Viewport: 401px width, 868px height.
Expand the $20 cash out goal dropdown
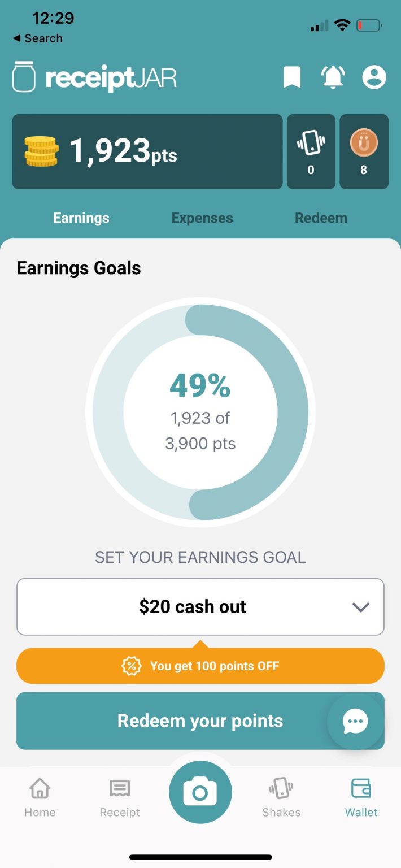200,606
